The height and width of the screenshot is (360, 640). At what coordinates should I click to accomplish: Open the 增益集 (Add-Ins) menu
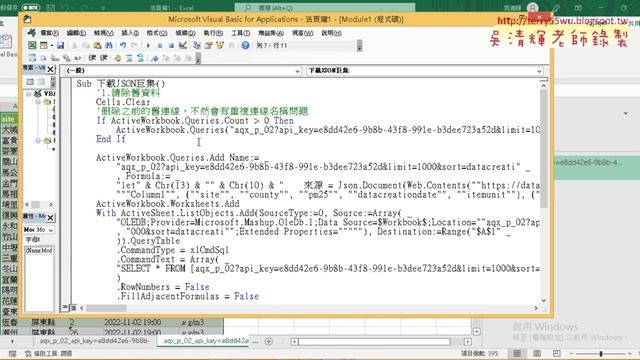271,33
